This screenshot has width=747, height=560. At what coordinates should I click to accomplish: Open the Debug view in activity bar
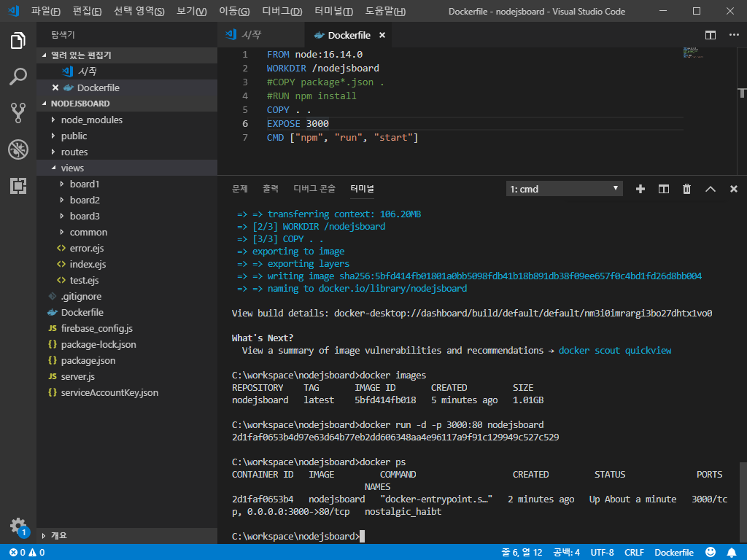point(18,149)
